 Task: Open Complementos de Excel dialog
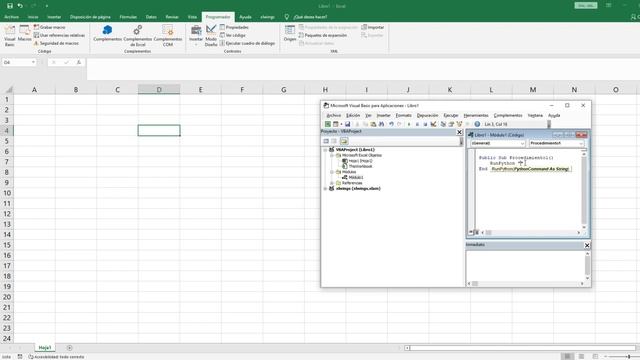138,36
